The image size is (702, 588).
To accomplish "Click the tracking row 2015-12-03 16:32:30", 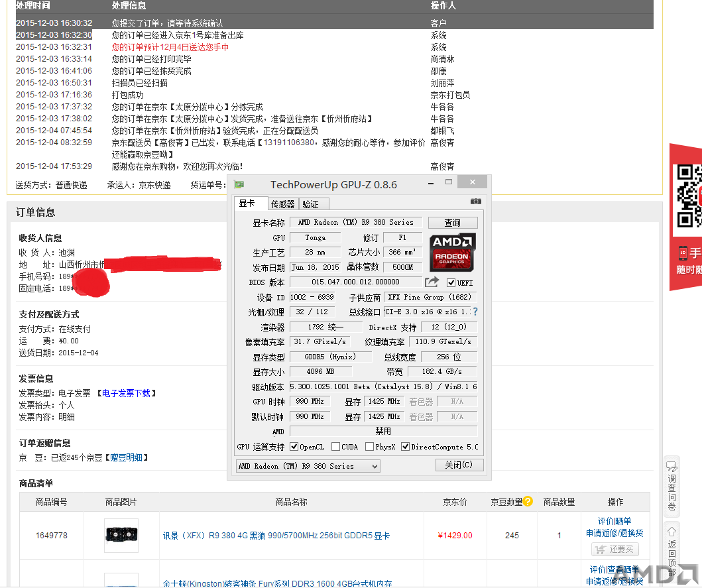I will 335,35.
